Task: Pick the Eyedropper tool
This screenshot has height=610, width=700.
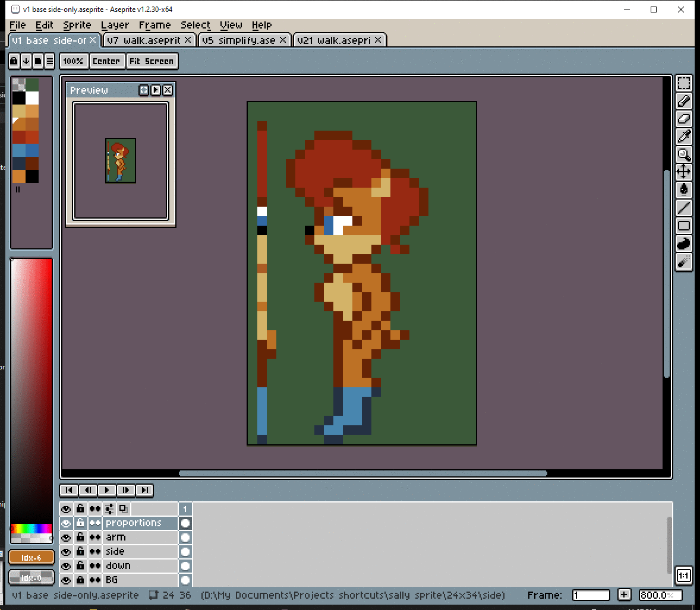Action: click(x=684, y=137)
